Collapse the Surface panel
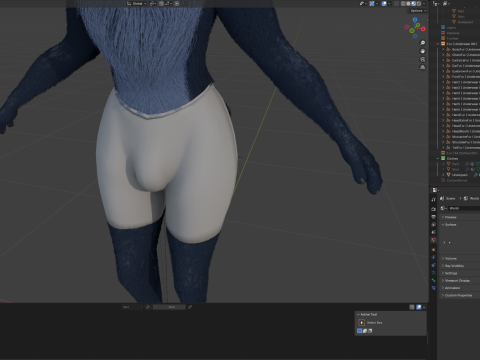 460,225
